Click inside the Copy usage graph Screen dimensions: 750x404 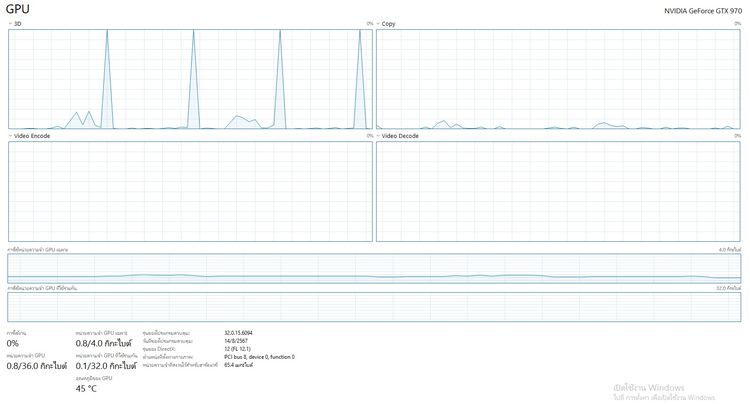[x=558, y=79]
